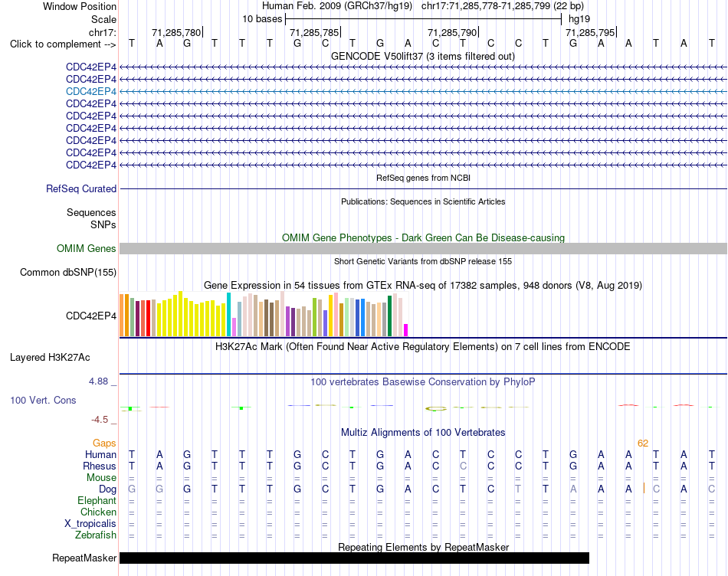Click the cyan bar in GTEx expression chart
This screenshot has width=728, height=576.
[x=229, y=314]
